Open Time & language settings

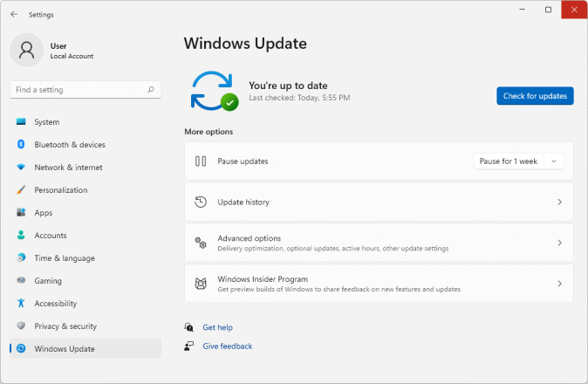pos(64,258)
